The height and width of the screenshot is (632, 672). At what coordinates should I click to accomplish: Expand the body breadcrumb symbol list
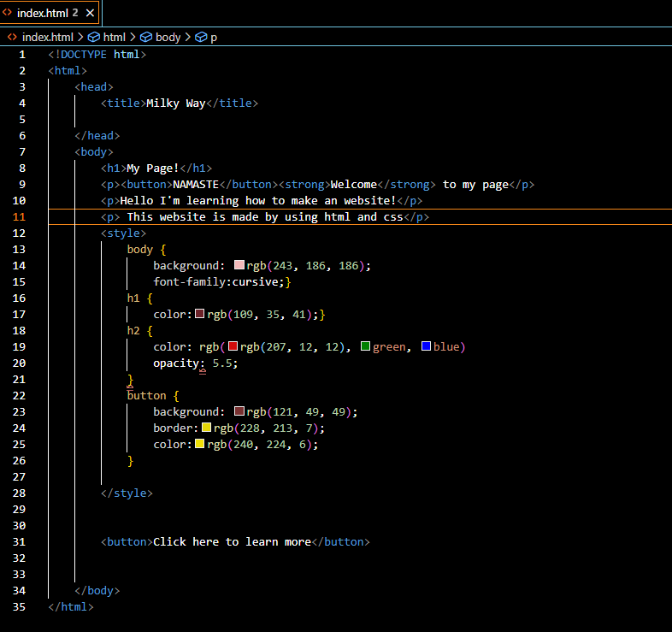(x=168, y=37)
